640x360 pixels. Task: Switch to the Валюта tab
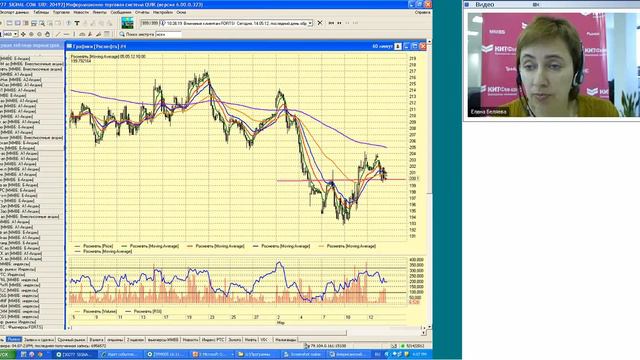tap(96, 340)
